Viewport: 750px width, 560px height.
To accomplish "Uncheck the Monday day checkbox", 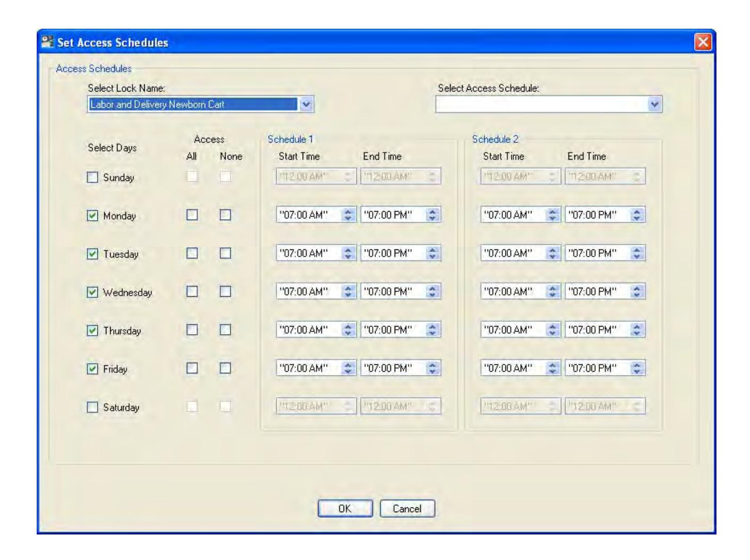I will coord(93,216).
